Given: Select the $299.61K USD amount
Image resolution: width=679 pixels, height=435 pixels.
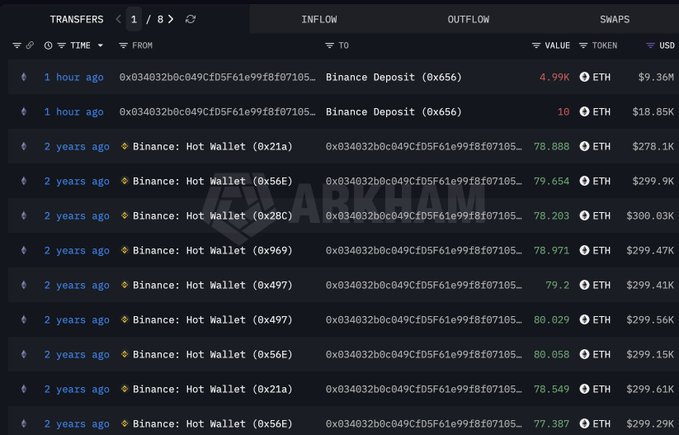Looking at the screenshot, I should 650,389.
